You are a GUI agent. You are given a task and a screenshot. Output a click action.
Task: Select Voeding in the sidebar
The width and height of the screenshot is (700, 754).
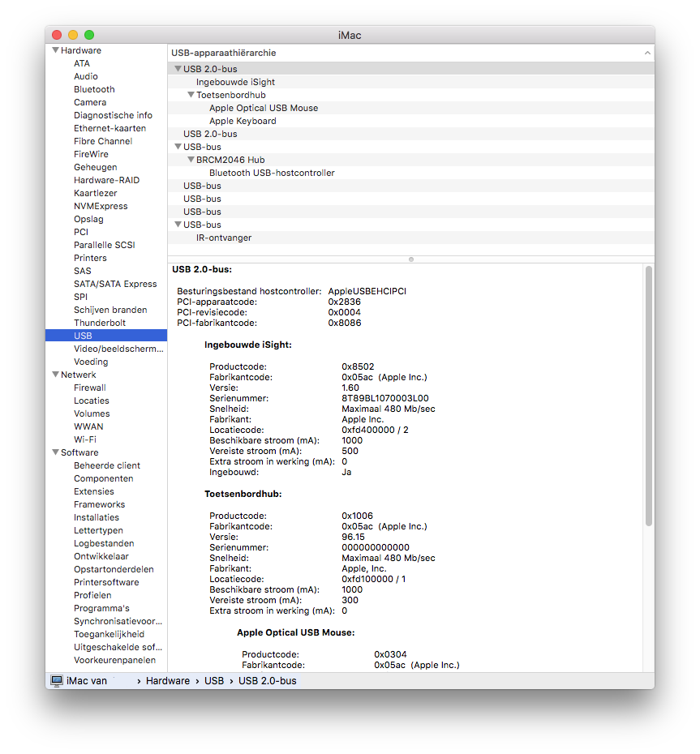91,362
